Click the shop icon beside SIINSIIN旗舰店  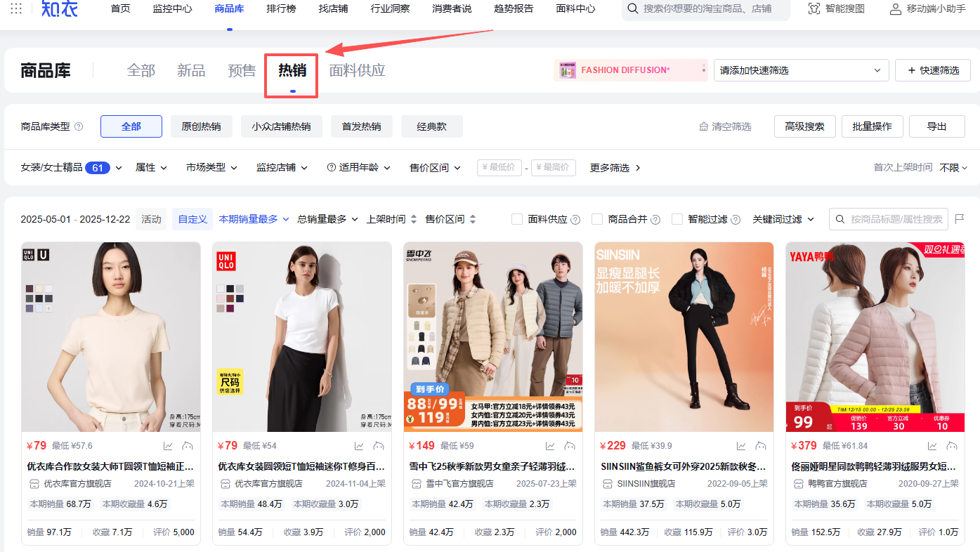point(608,484)
